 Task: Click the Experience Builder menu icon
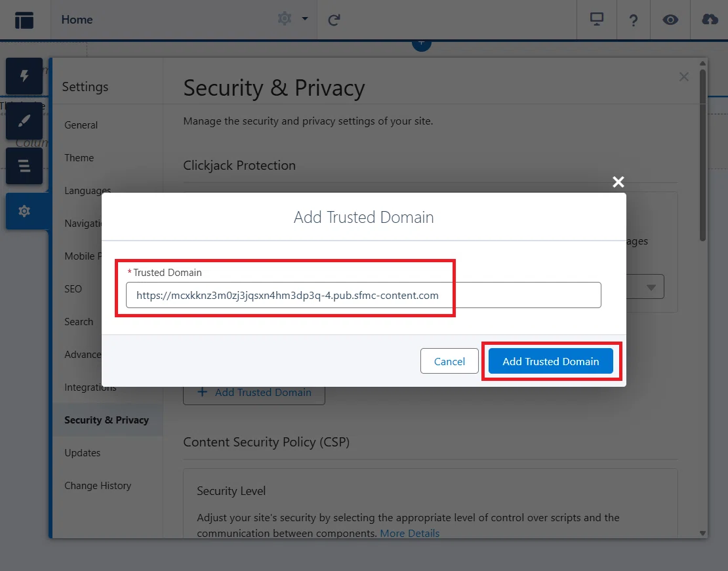(24, 20)
